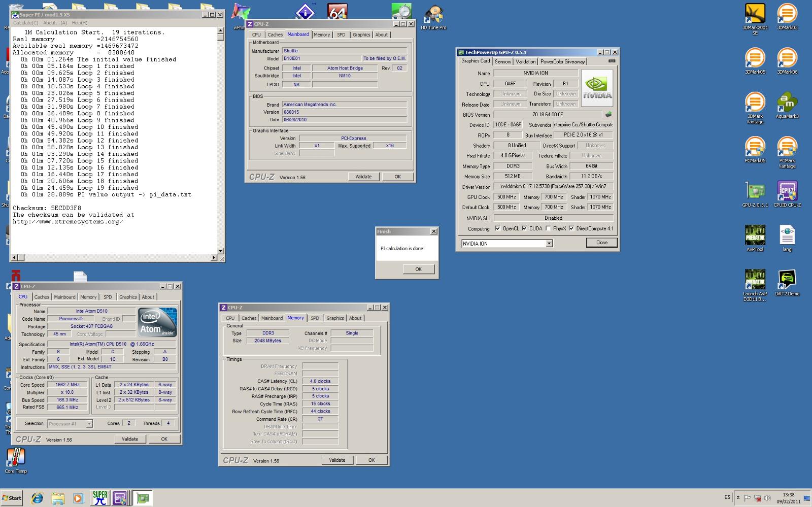Select Memory tab in Mainboard CPU-Z window
812x507 pixels.
click(322, 35)
